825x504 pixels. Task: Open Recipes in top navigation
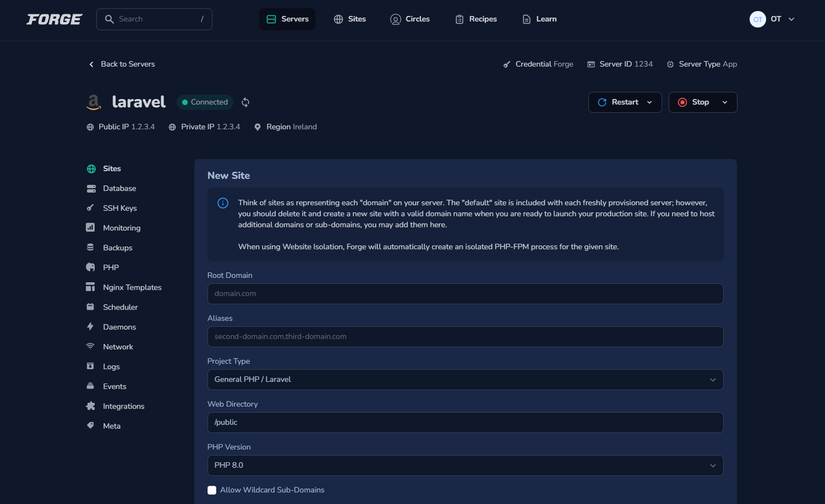click(476, 19)
